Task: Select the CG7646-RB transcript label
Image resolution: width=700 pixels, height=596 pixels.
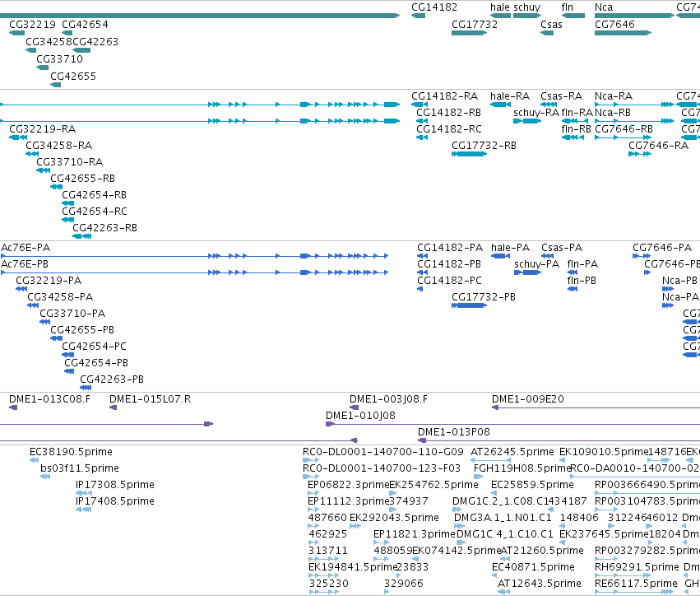Action: tap(624, 129)
